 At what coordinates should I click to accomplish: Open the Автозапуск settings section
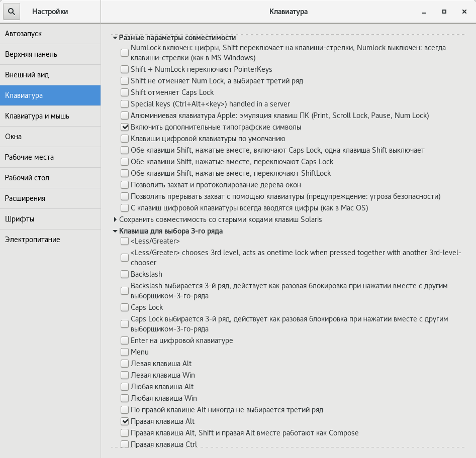pyautogui.click(x=50, y=34)
